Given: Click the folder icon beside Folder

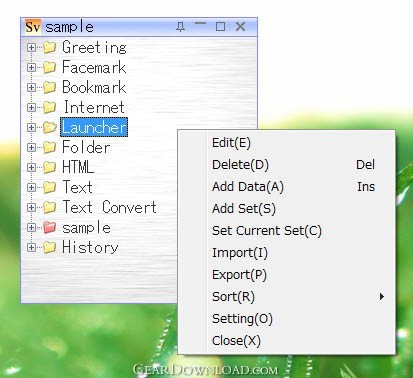Looking at the screenshot, I should click(49, 147).
